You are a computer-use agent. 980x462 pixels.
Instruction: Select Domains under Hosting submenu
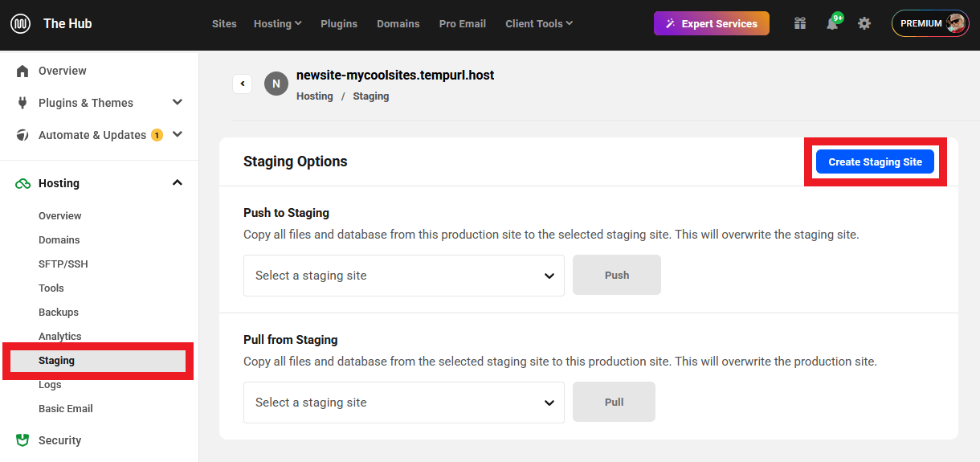(59, 239)
